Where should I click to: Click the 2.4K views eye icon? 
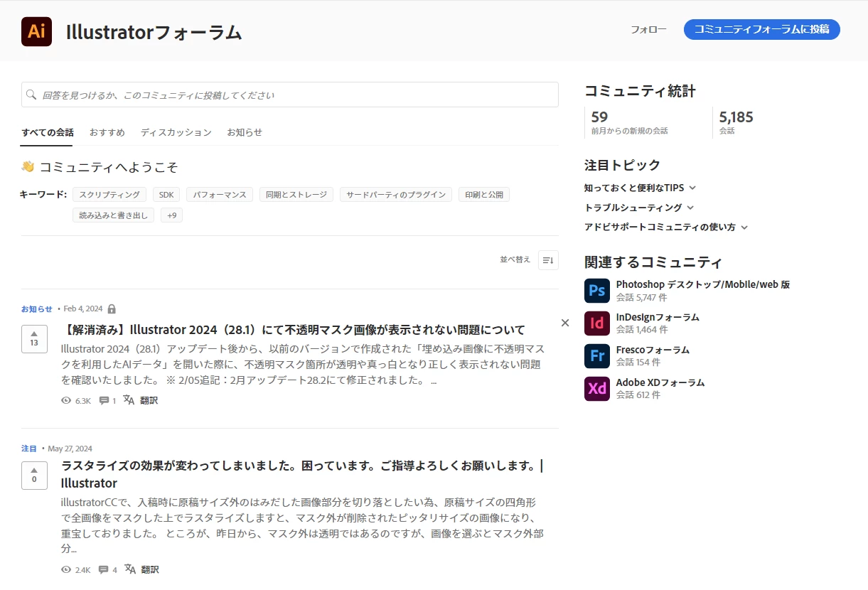pyautogui.click(x=66, y=569)
